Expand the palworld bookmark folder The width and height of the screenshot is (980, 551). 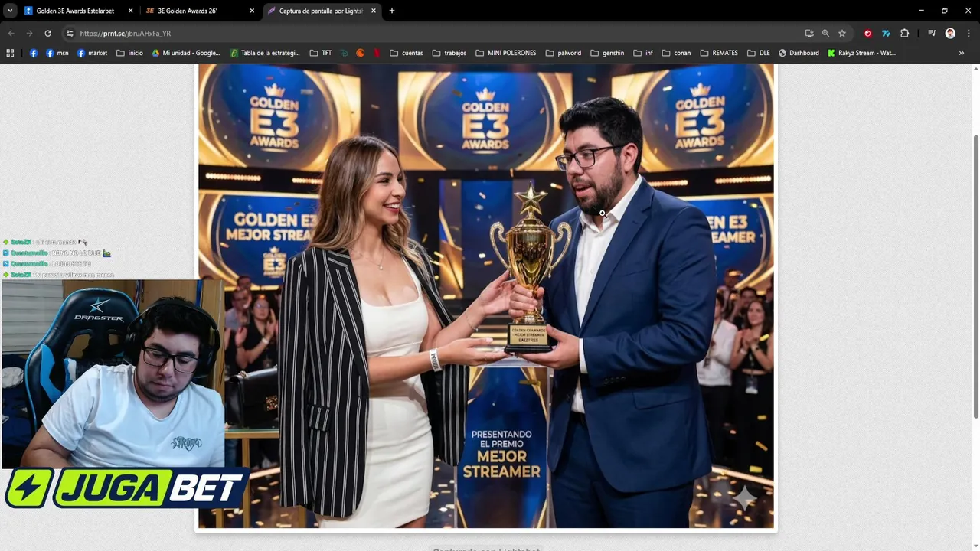coord(563,53)
